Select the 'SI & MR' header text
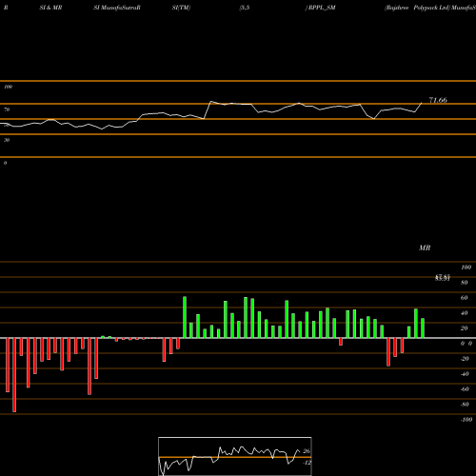 pyautogui.click(x=50, y=8)
